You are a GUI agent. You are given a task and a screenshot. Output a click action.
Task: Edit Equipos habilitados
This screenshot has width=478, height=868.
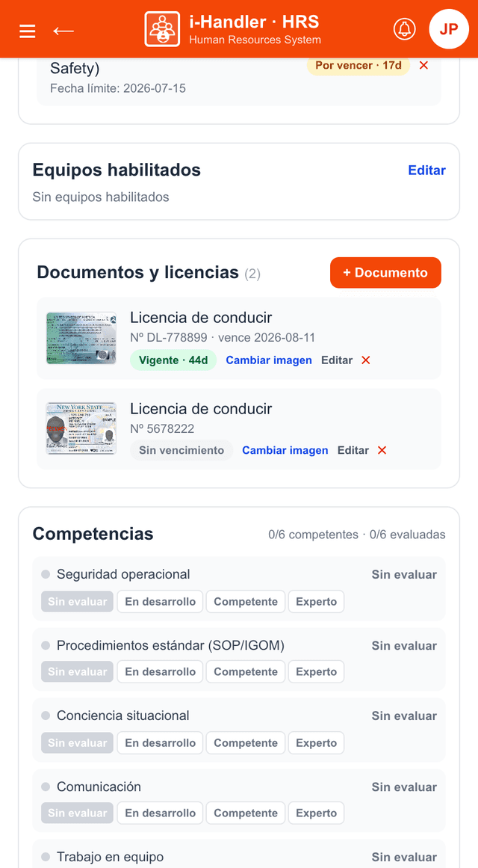coord(426,170)
